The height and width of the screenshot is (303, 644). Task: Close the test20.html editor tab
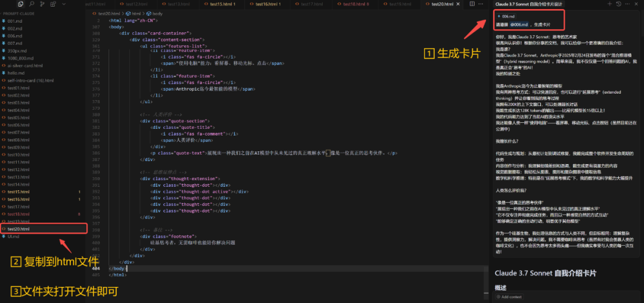coord(458,4)
